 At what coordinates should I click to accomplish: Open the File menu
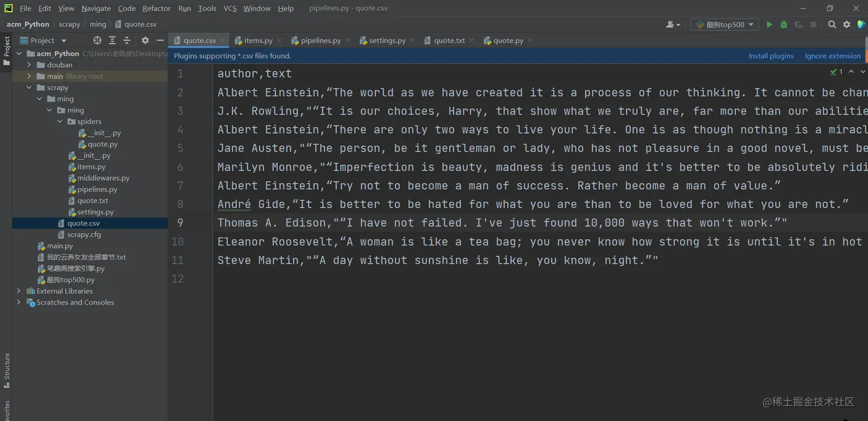(x=25, y=8)
